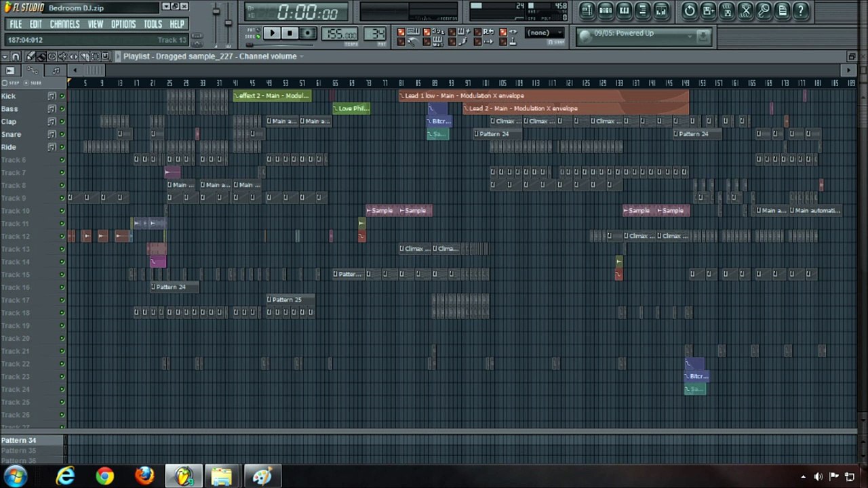
Task: Select the paint brush tool in playlist
Action: point(41,56)
